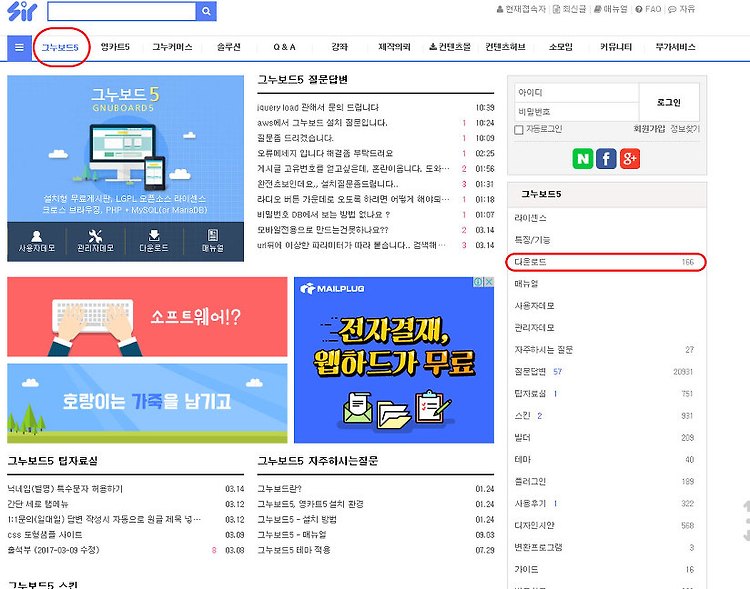Open 가이드 in the sidebar
The width and height of the screenshot is (750, 589).
(x=606, y=570)
